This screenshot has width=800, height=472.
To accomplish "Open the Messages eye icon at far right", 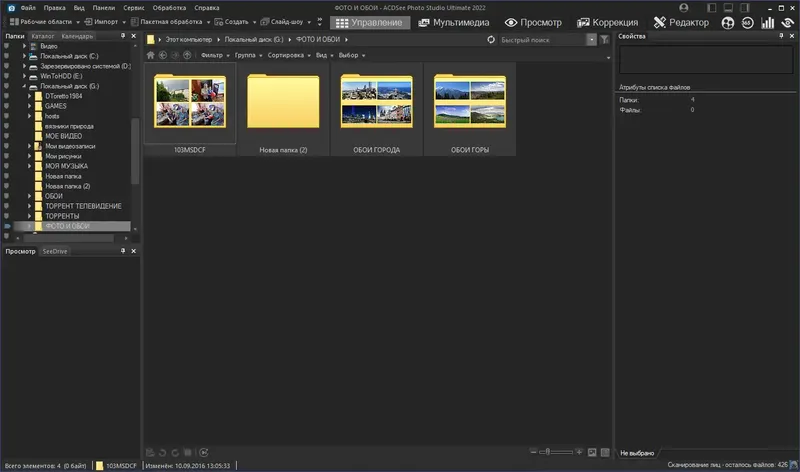I will (x=787, y=22).
